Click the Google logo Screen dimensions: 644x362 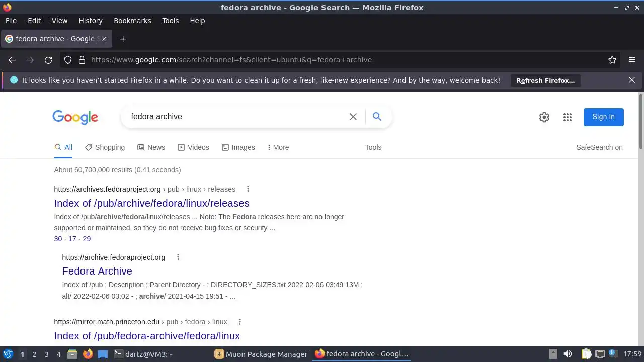pos(75,117)
